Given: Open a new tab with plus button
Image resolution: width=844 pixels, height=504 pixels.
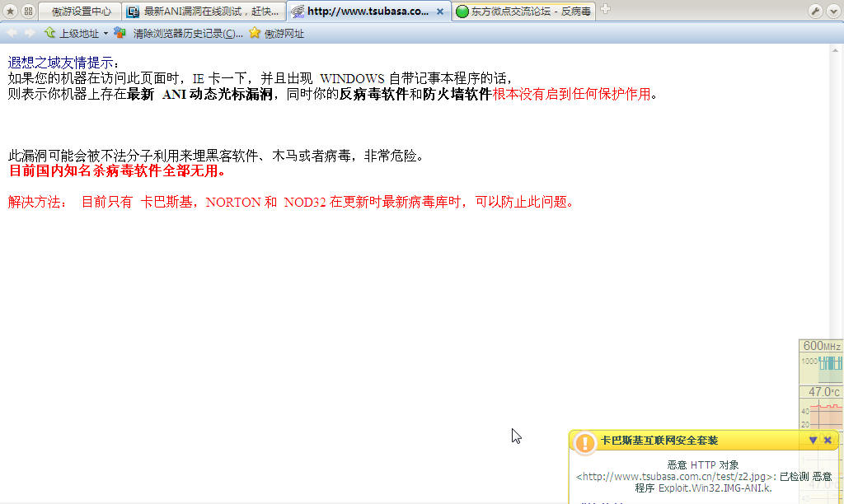Looking at the screenshot, I should click(x=605, y=9).
